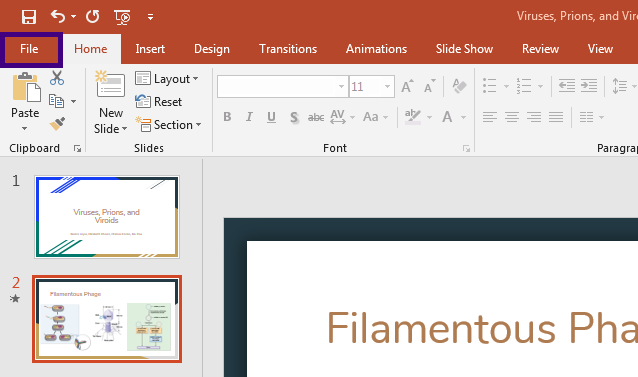Open the New Slide dropdown menu
Image resolution: width=638 pixels, height=377 pixels.
tap(110, 129)
